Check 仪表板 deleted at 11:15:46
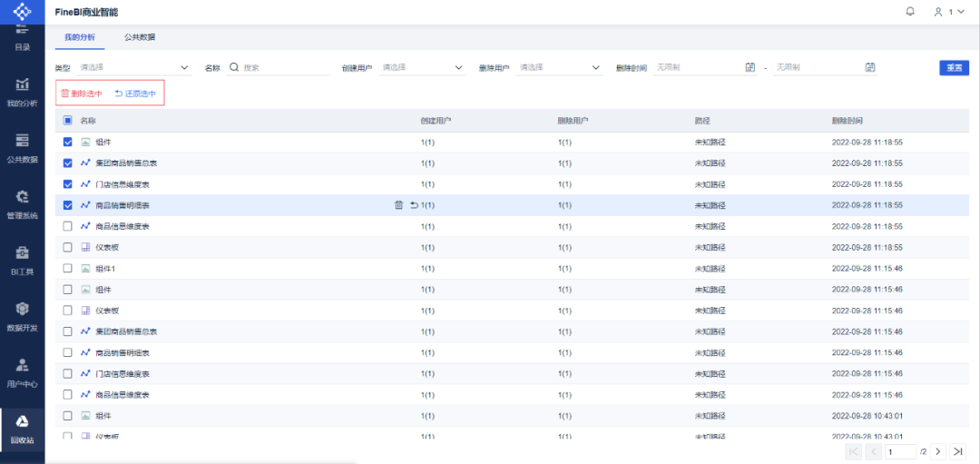Screen dimensions: 980x464 67,311
